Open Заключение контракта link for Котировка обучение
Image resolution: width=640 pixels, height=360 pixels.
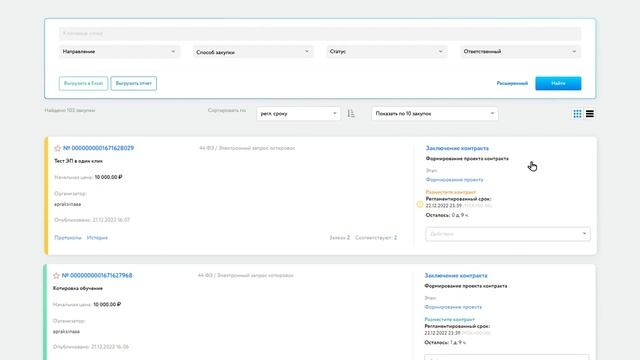click(x=456, y=276)
